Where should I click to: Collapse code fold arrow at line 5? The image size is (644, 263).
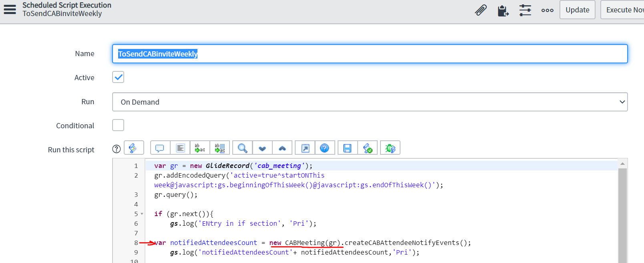pyautogui.click(x=142, y=214)
